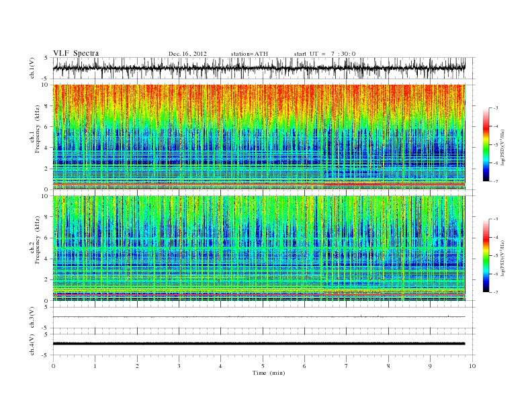Click the 'ch.4(V)' axis label
532x411 pixels.
click(x=32, y=345)
